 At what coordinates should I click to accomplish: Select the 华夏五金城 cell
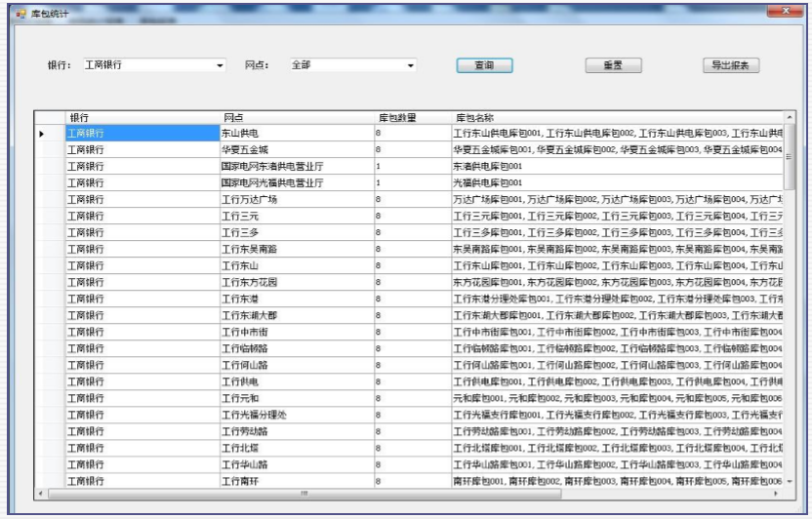click(x=298, y=149)
